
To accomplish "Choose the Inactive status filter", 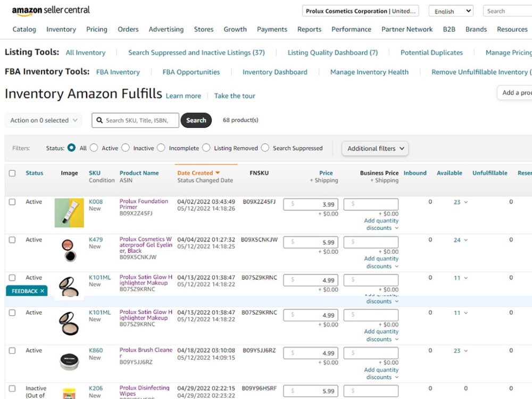I will click(x=126, y=147).
